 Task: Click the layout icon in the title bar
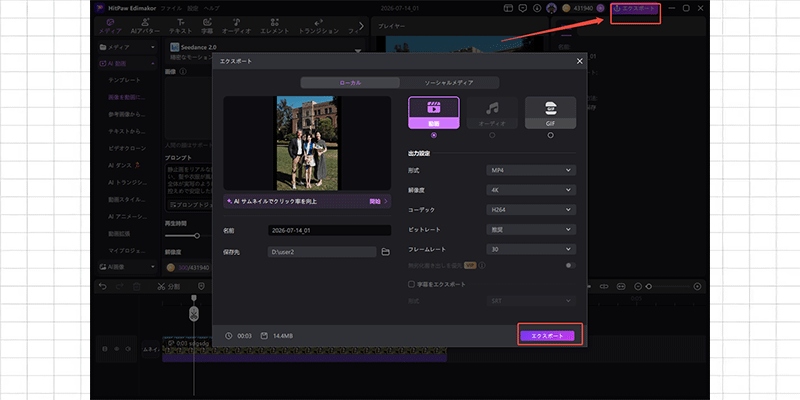(508, 8)
